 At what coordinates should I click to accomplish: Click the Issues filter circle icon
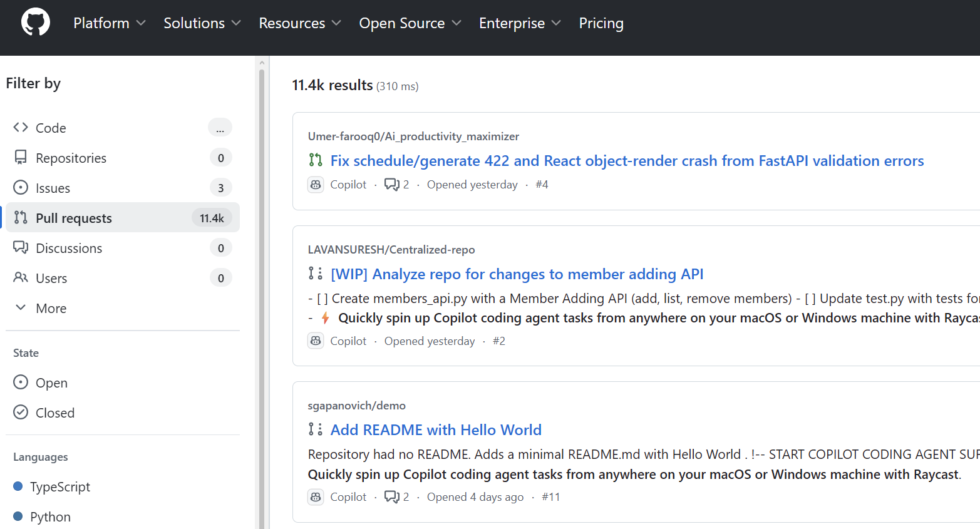point(21,188)
